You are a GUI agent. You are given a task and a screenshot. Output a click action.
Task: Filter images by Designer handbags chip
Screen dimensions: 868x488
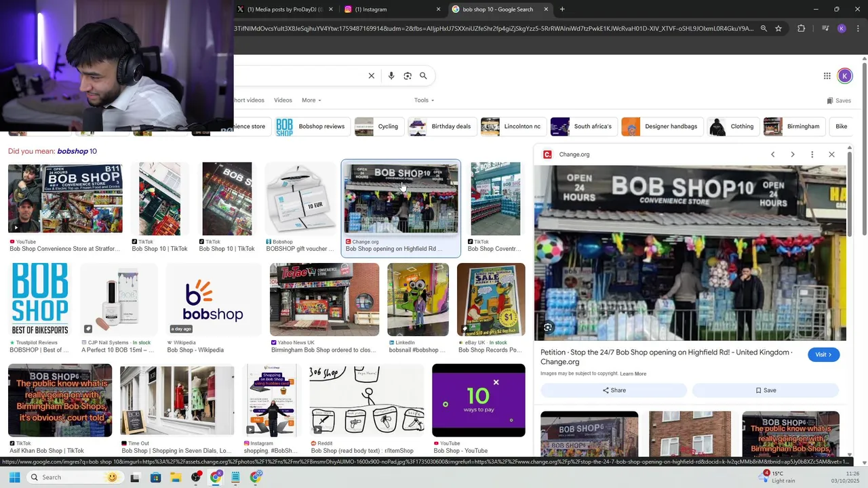(661, 127)
